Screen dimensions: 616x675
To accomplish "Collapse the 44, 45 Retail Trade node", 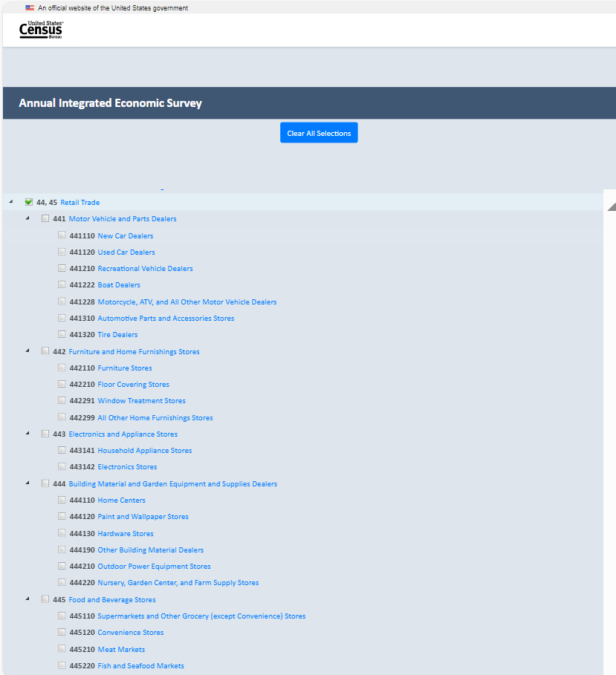I will tap(10, 201).
